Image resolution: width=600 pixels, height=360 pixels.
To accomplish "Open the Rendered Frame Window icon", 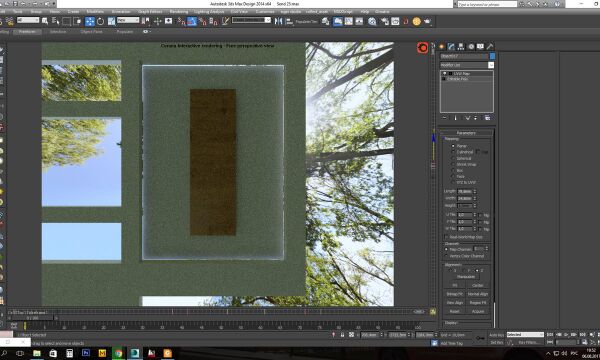I will click(395, 21).
